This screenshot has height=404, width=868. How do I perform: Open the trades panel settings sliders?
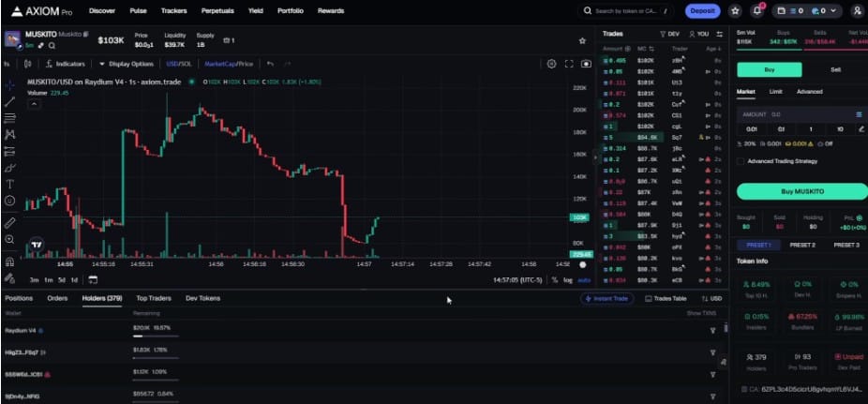(x=720, y=34)
